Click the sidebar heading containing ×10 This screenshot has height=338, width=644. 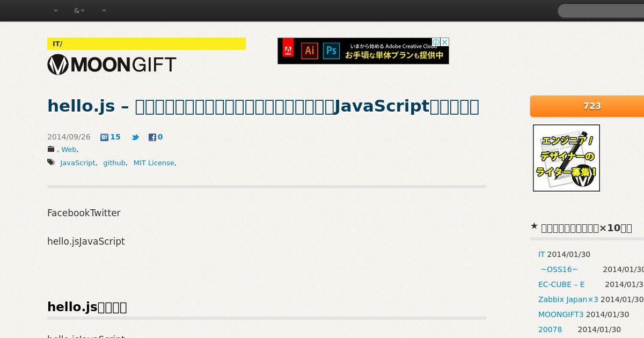point(587,228)
